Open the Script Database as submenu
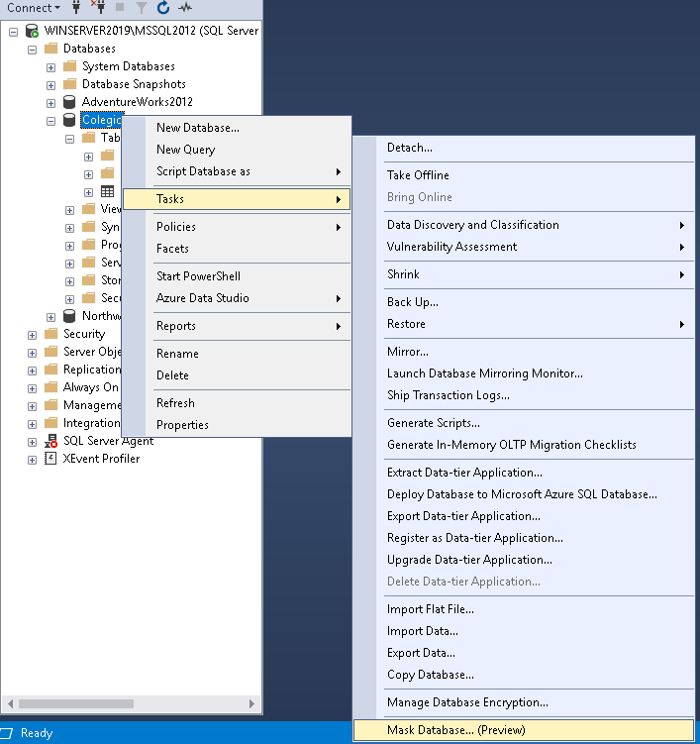Screen dimensions: 700x744 [237, 171]
